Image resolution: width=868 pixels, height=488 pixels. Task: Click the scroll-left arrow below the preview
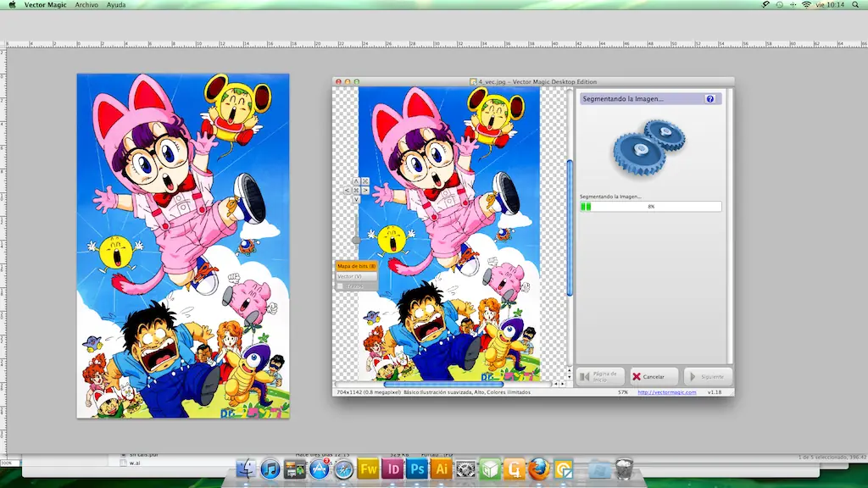click(x=556, y=384)
